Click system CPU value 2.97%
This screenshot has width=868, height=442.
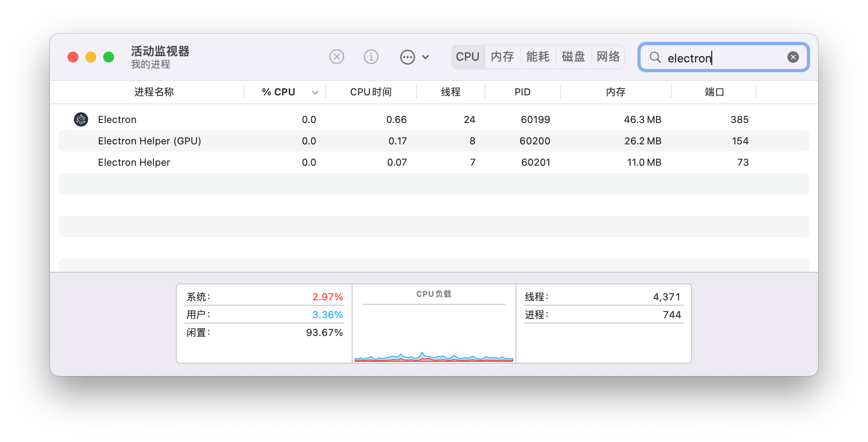pyautogui.click(x=328, y=297)
